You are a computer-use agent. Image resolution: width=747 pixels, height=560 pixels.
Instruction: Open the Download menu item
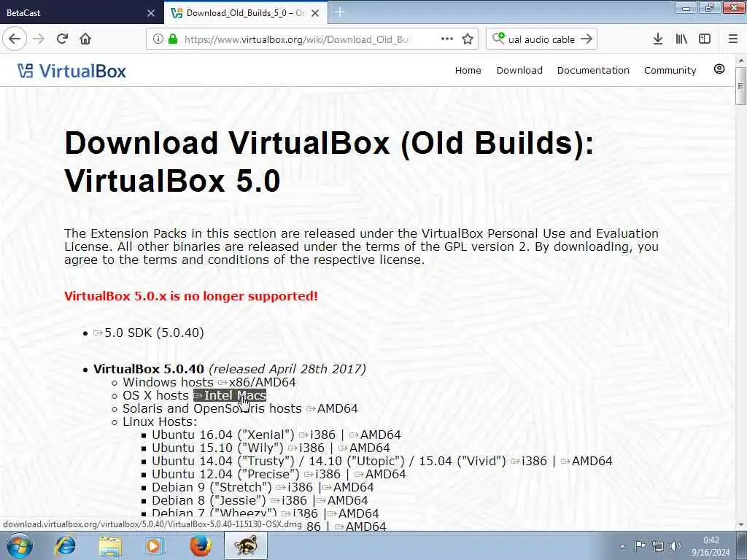tap(519, 71)
